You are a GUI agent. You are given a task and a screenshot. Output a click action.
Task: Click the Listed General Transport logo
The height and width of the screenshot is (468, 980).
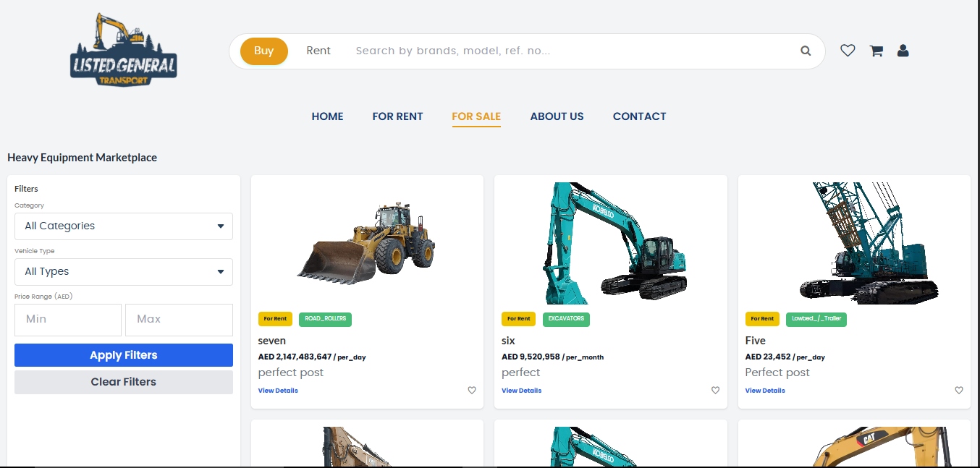[124, 49]
